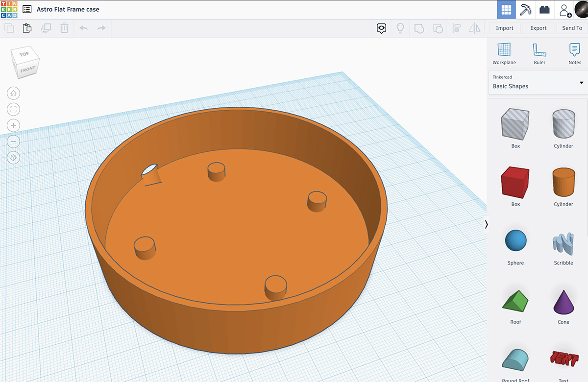Zoom in with the plus button
This screenshot has height=382, width=588.
[x=14, y=125]
